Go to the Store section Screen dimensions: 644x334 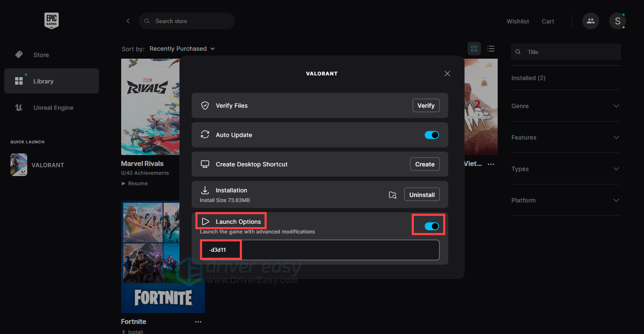coord(41,54)
